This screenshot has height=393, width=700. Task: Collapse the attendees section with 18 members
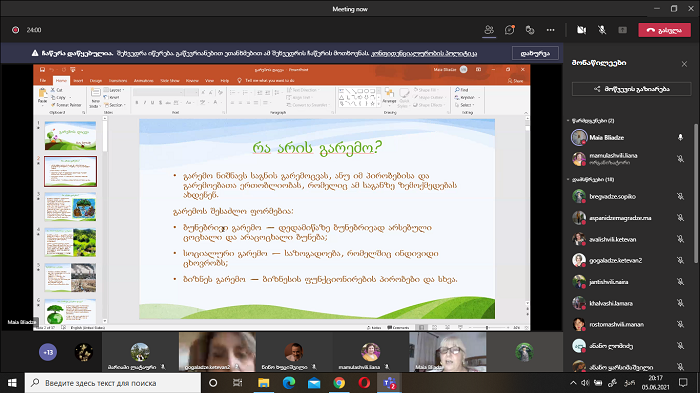(568, 180)
